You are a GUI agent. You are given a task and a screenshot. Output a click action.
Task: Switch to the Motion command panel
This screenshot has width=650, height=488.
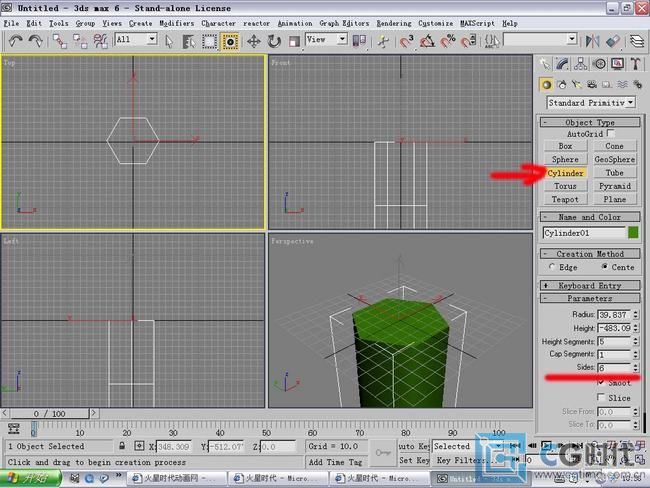point(599,64)
